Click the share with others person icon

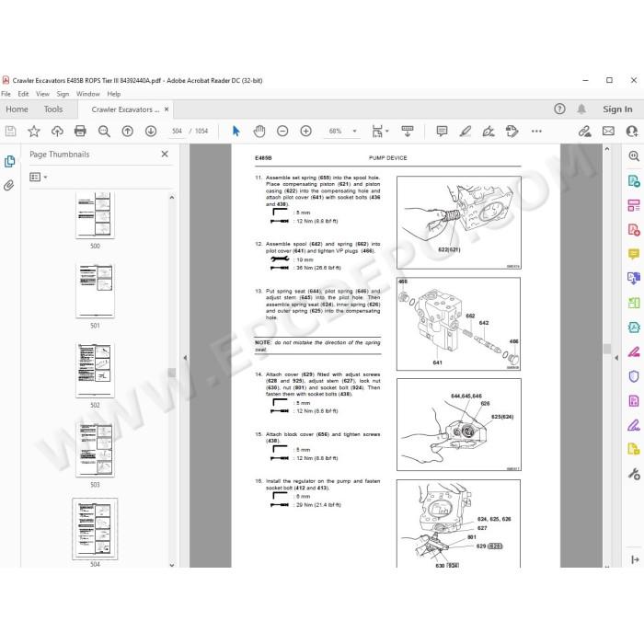[x=632, y=131]
